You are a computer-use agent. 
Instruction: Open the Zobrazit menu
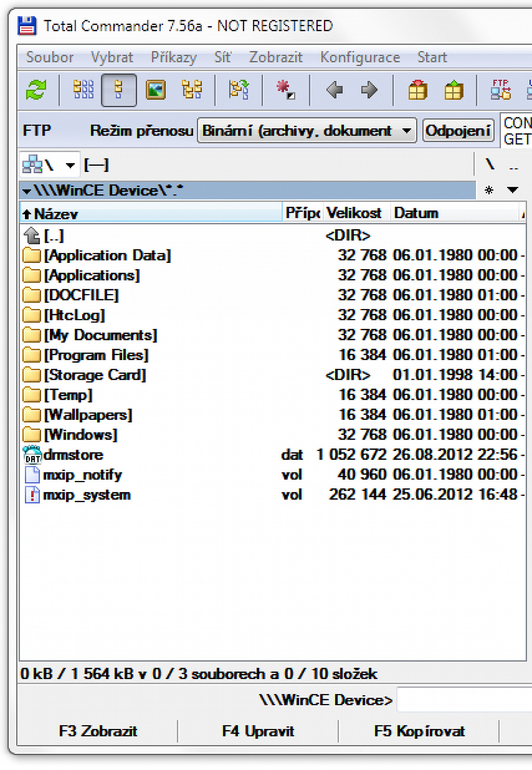point(276,57)
